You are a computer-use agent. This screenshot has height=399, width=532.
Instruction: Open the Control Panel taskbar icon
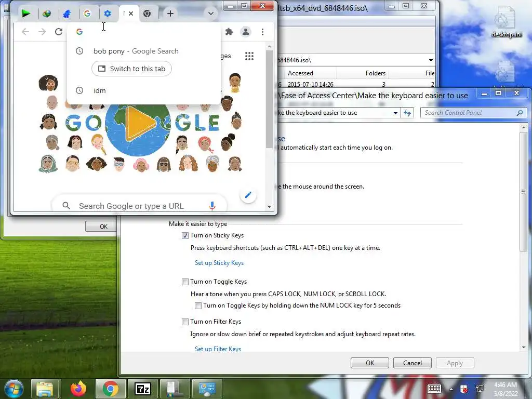pyautogui.click(x=207, y=389)
